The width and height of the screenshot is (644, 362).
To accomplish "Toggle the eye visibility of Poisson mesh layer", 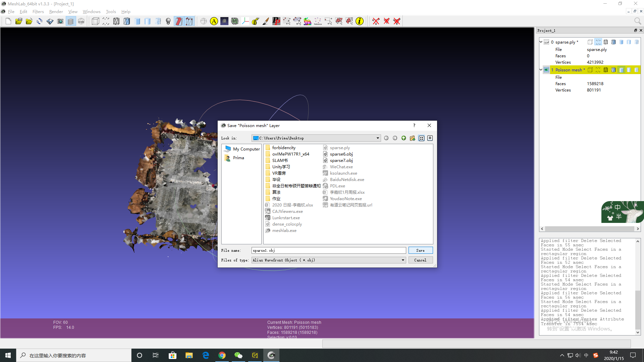I will tap(546, 70).
